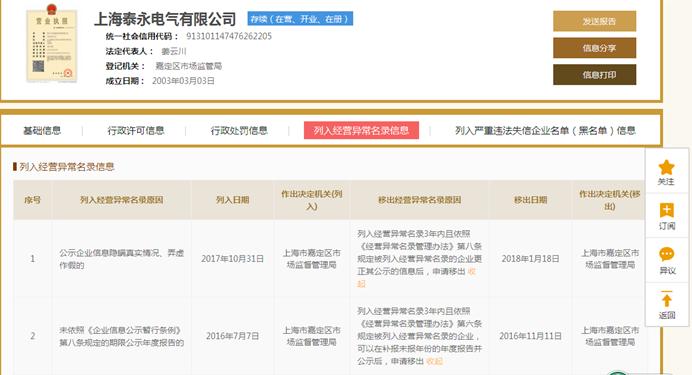Click the 移出经营异常名录原因 column header

click(419, 200)
